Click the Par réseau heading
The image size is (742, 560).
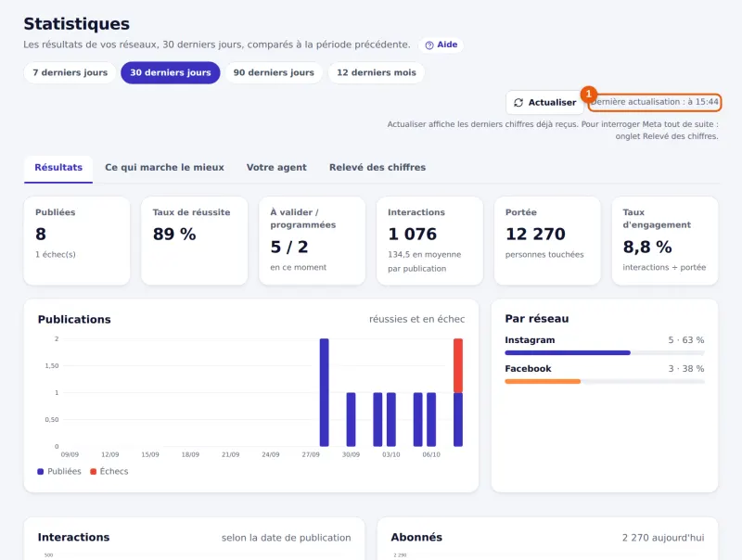tap(537, 319)
